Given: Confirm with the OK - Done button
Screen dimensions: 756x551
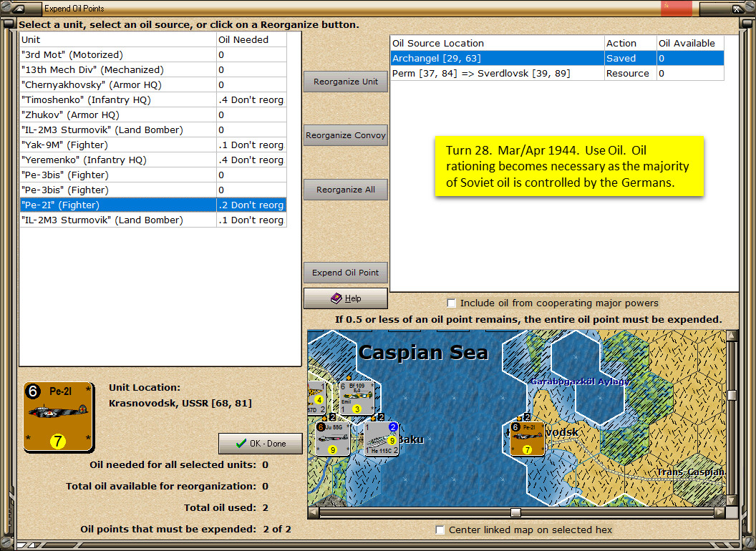Looking at the screenshot, I should 261,444.
